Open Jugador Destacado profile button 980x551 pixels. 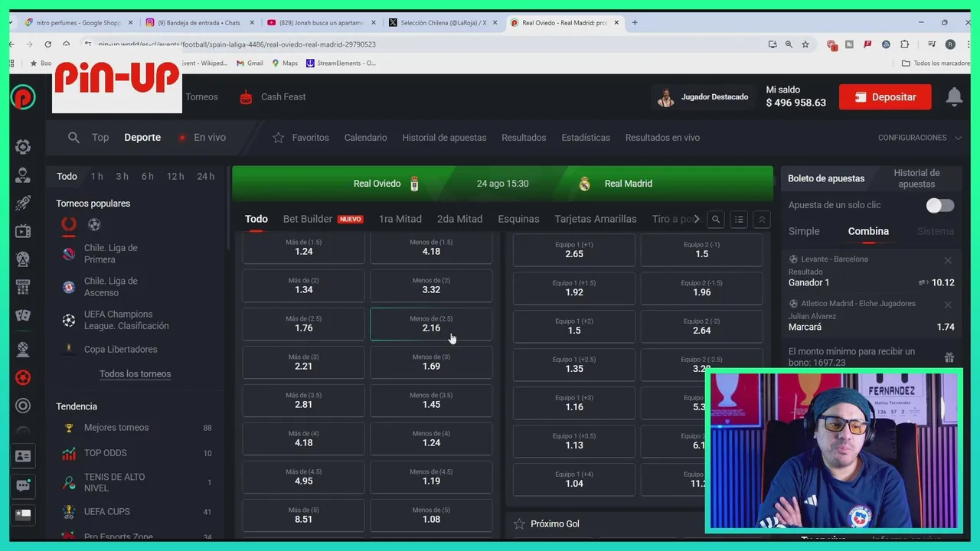pyautogui.click(x=704, y=97)
